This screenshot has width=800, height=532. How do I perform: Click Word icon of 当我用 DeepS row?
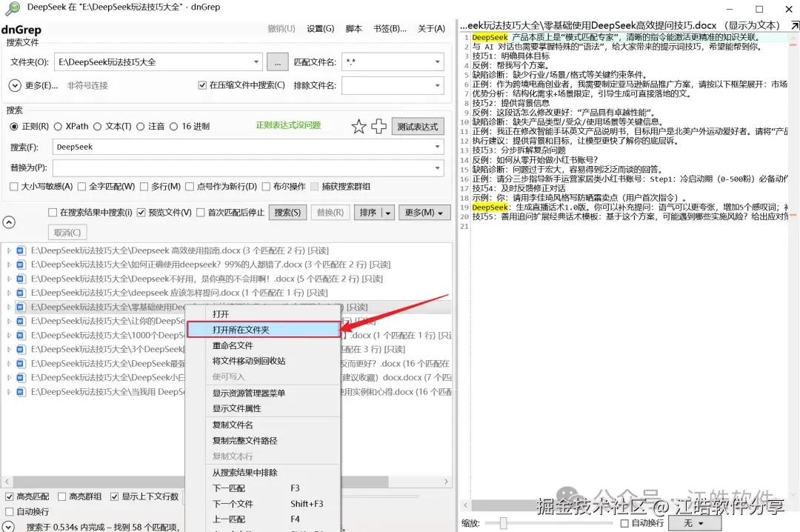pos(21,392)
